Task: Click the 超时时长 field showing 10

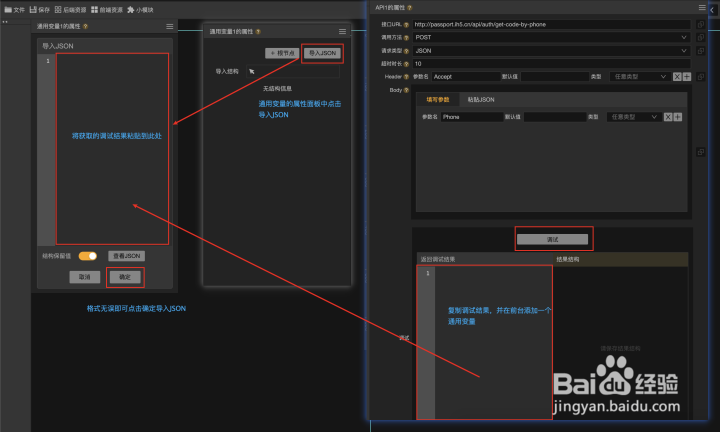Action: click(x=551, y=64)
